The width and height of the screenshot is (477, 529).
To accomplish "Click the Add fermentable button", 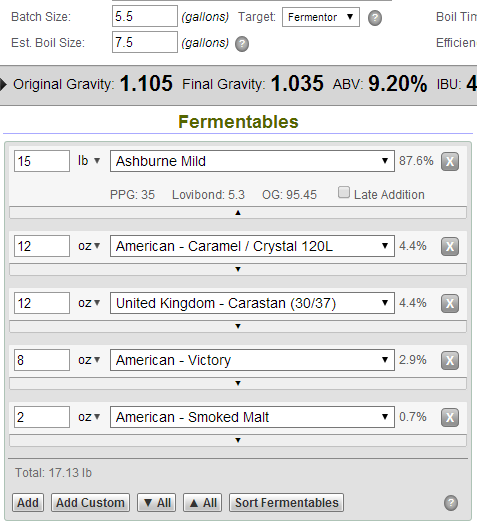I will [28, 503].
